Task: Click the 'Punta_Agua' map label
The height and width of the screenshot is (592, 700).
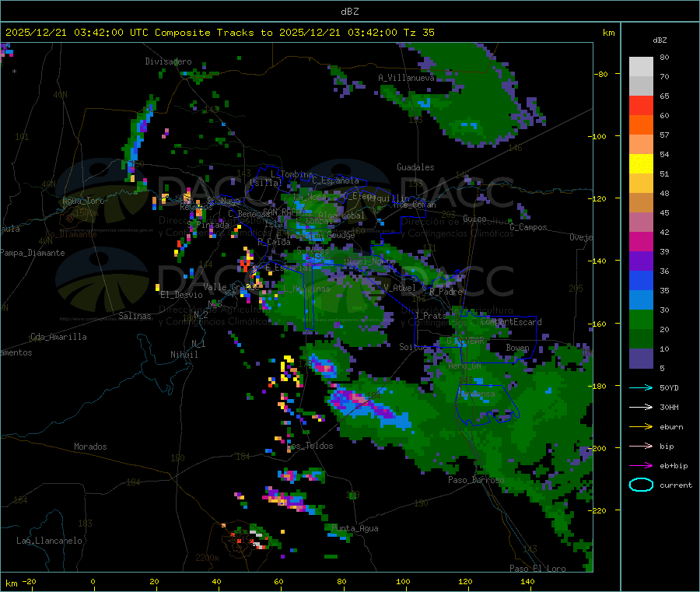Action: click(x=355, y=528)
